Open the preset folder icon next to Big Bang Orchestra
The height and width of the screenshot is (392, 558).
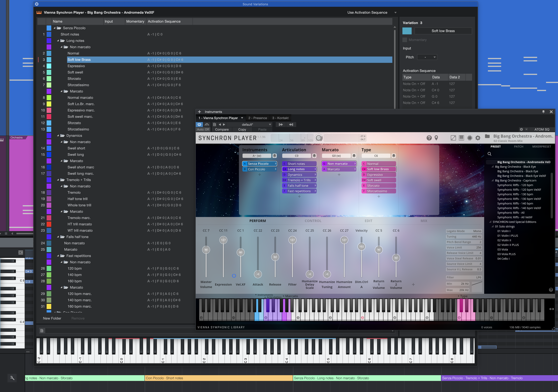[x=487, y=136]
